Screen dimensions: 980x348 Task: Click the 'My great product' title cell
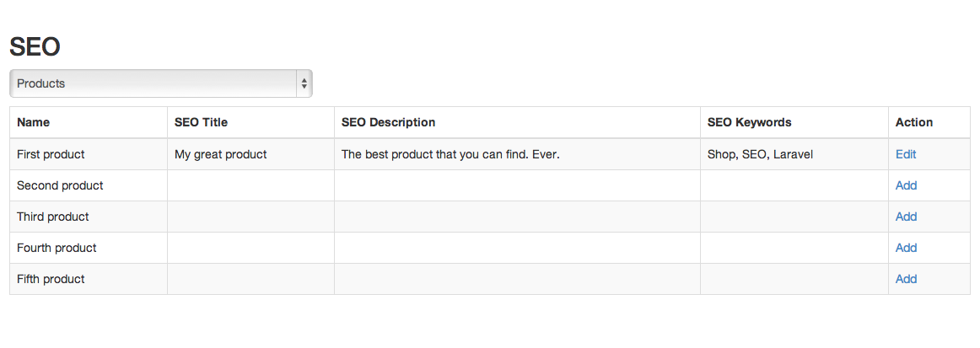[x=221, y=154]
